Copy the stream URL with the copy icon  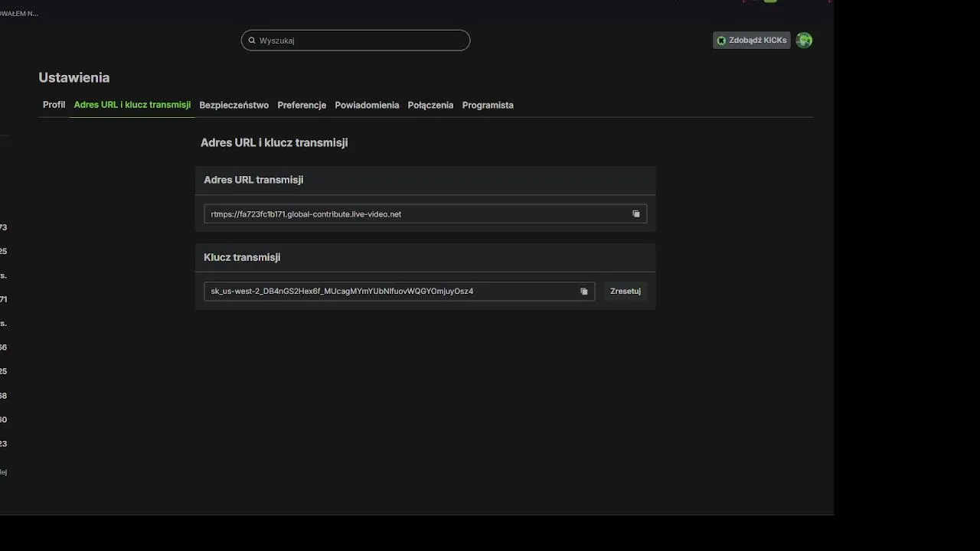635,214
